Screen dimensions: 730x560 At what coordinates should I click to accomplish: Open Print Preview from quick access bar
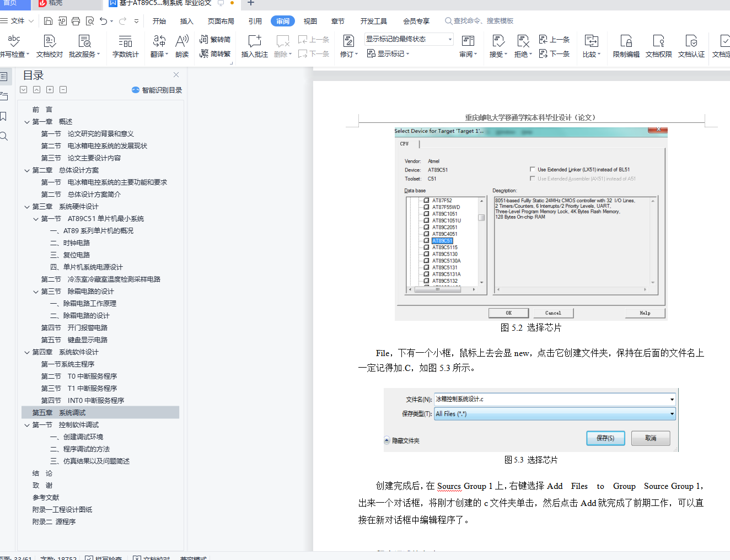click(x=89, y=21)
